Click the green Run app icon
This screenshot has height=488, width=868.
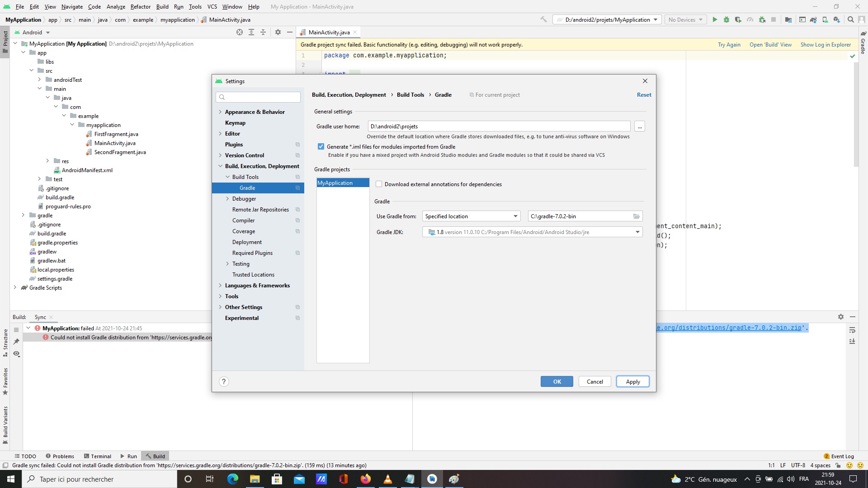pyautogui.click(x=715, y=19)
